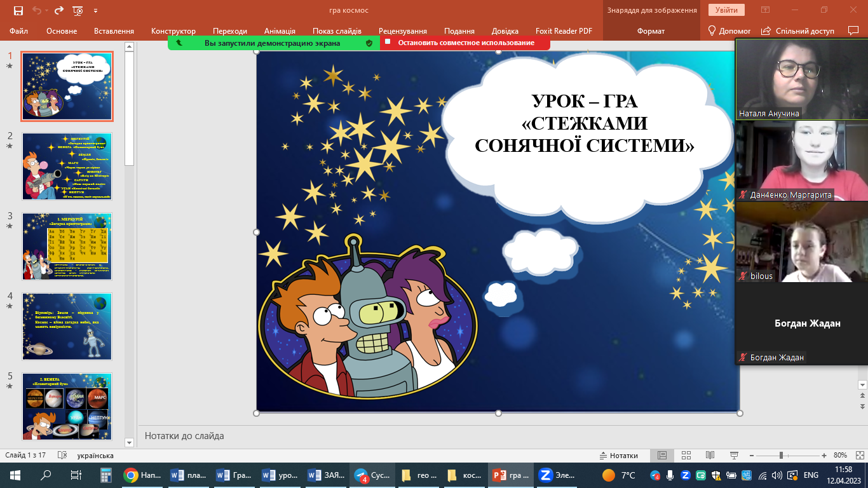868x488 pixels.
Task: Open the Windows Start menu
Action: pos(15,475)
